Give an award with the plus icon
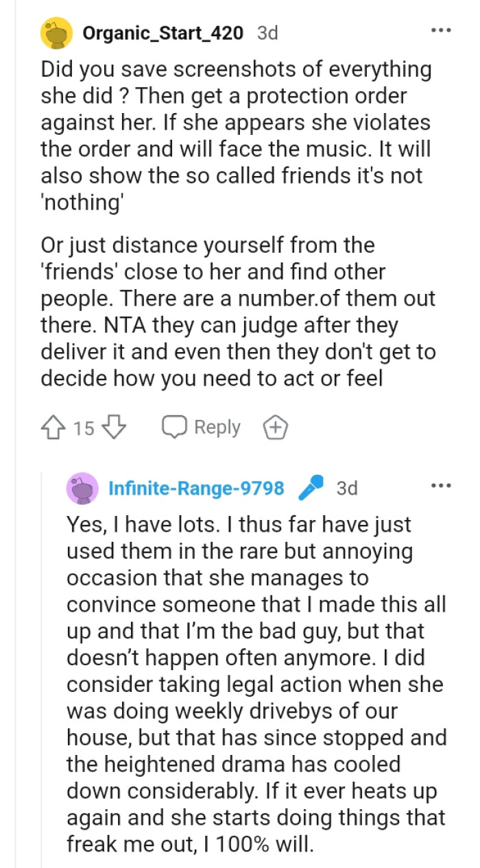Viewport: 480px width, 868px height. 275,428
